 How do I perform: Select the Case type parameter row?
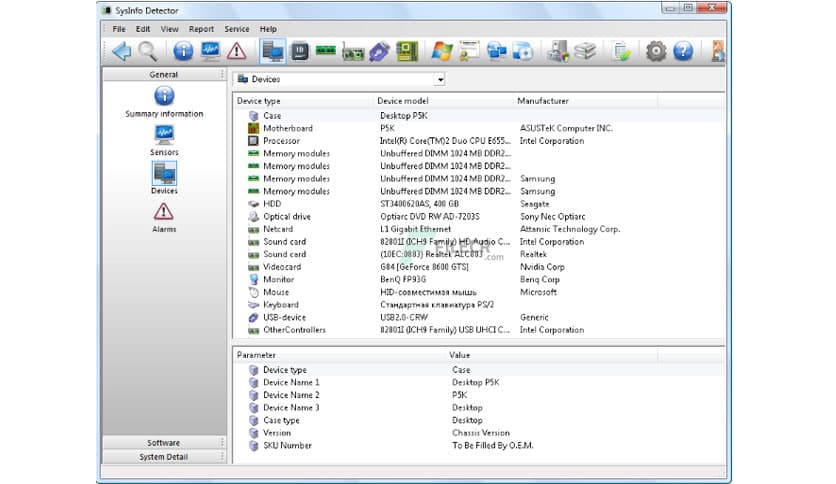[479, 421]
